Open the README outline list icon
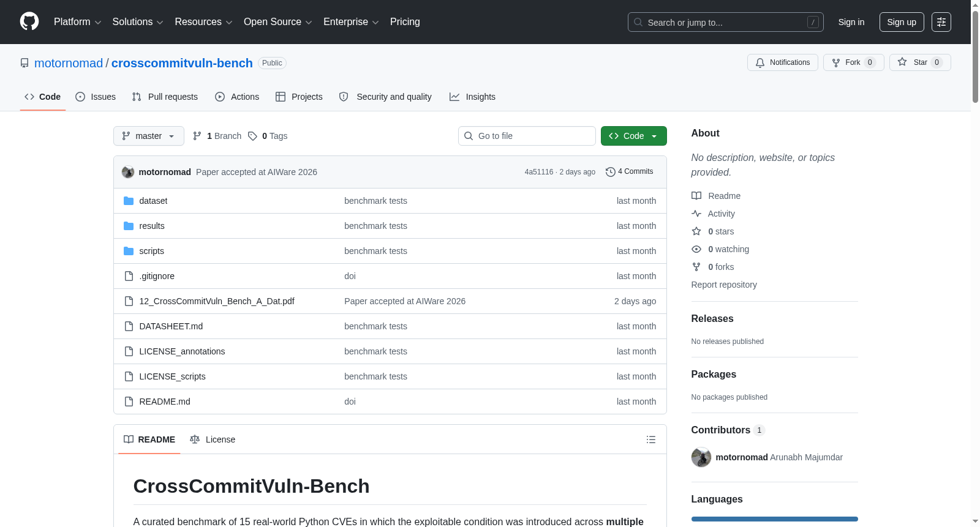This screenshot has height=527, width=980. [x=651, y=439]
